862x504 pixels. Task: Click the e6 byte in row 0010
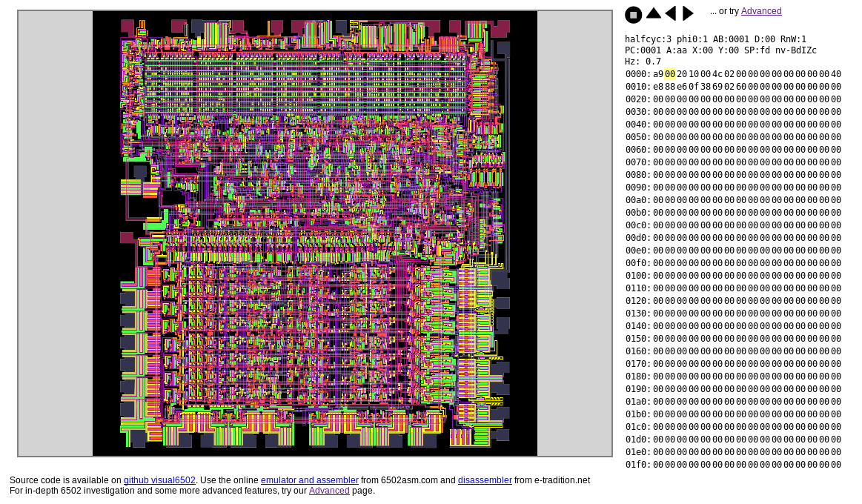tap(682, 87)
